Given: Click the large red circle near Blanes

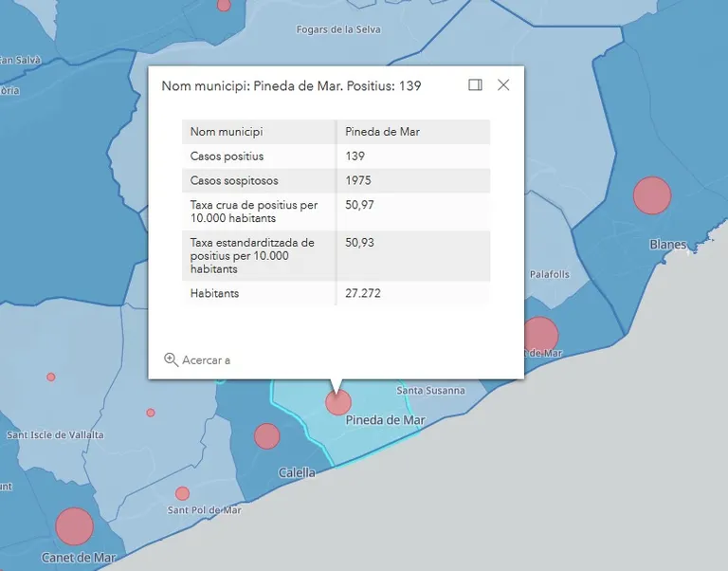Looking at the screenshot, I should tap(652, 195).
